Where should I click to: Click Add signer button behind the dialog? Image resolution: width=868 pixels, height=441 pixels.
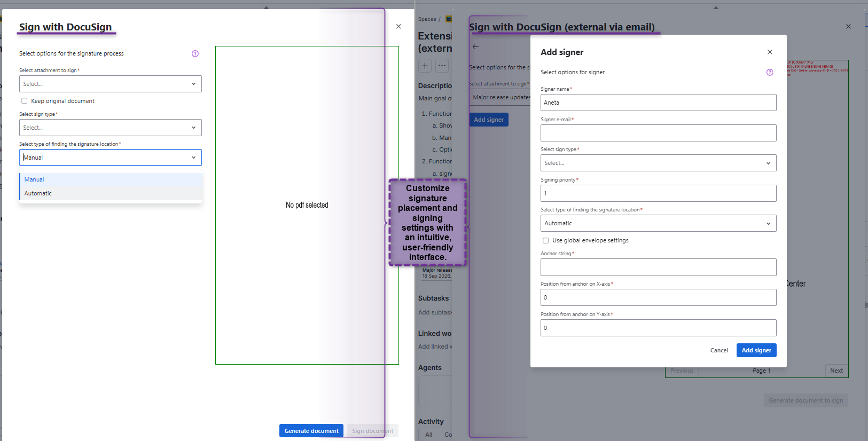click(x=489, y=120)
